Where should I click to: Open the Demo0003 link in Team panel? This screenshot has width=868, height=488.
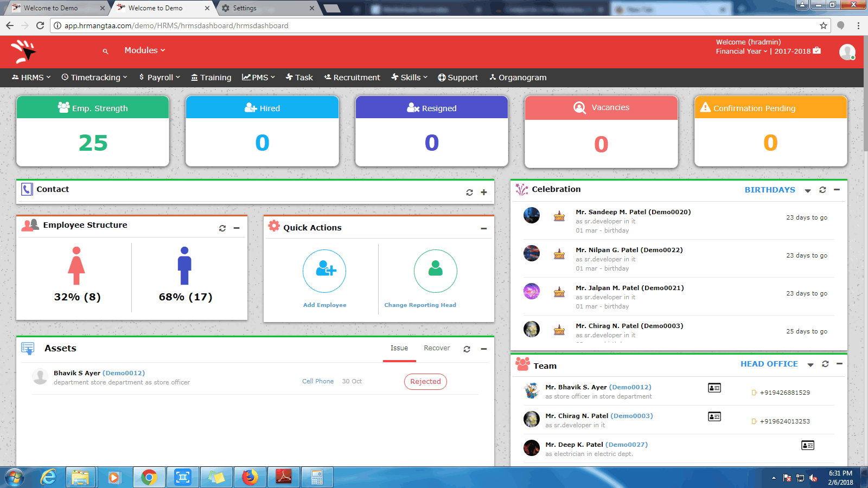631,416
